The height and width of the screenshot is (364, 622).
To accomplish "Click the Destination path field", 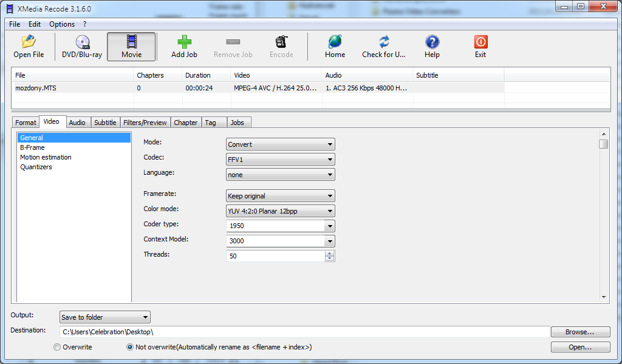I will pos(304,332).
